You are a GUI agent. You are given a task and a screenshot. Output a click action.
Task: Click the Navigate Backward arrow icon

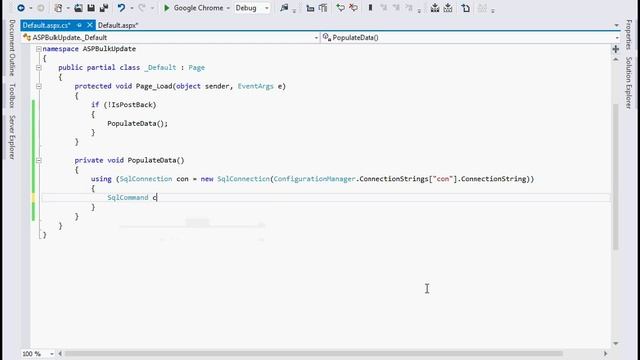pos(21,8)
